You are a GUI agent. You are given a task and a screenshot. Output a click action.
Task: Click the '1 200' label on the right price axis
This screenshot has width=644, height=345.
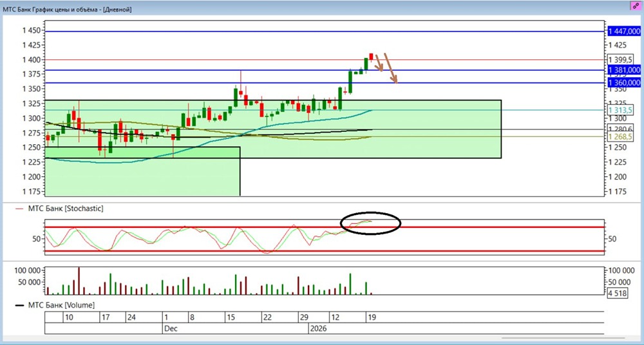coord(618,177)
